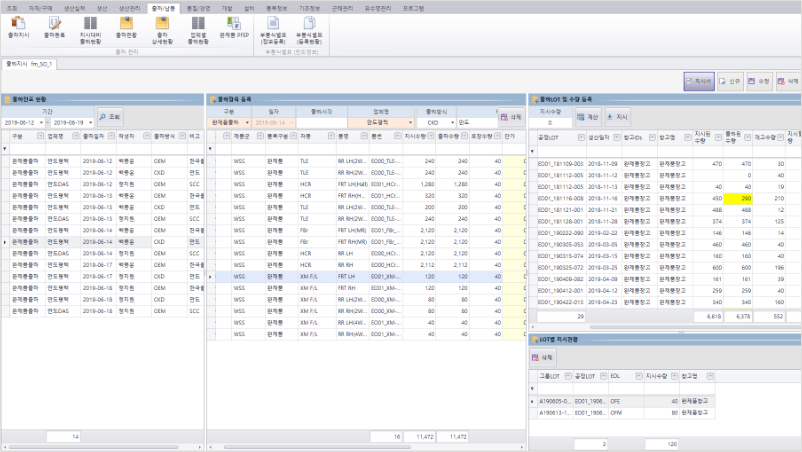Click the top-right 삭제 delete button
802x452 pixels.
[x=788, y=81]
